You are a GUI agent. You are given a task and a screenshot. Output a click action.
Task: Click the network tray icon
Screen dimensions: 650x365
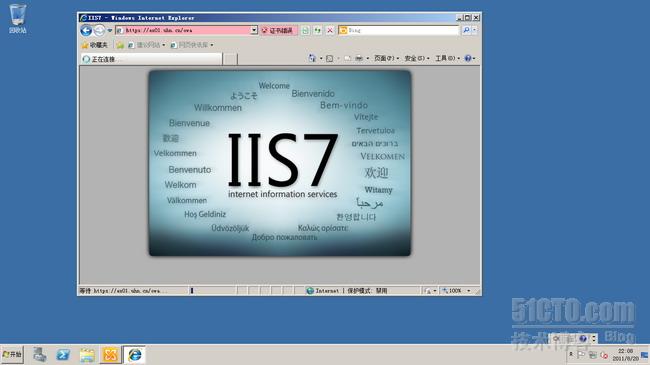point(593,355)
